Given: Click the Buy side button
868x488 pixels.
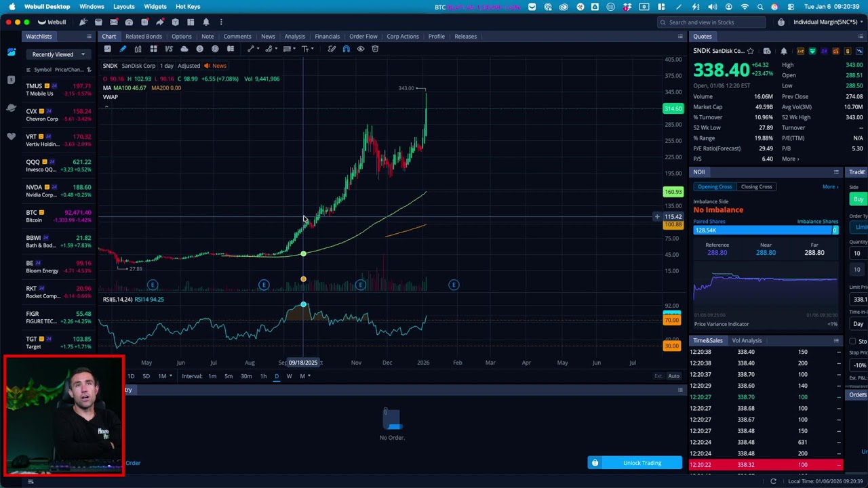Looking at the screenshot, I should pos(859,199).
